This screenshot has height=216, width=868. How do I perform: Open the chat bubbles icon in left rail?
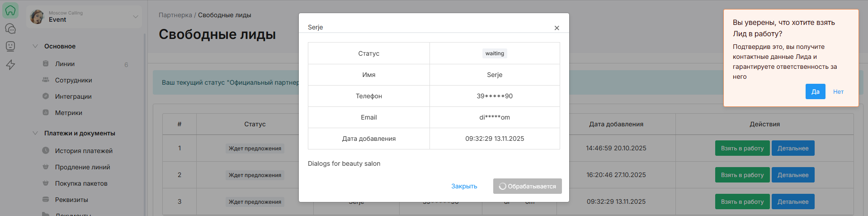[10, 29]
